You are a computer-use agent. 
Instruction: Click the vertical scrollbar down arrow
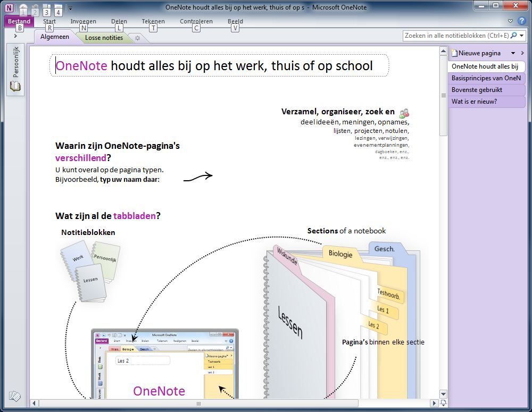click(443, 394)
